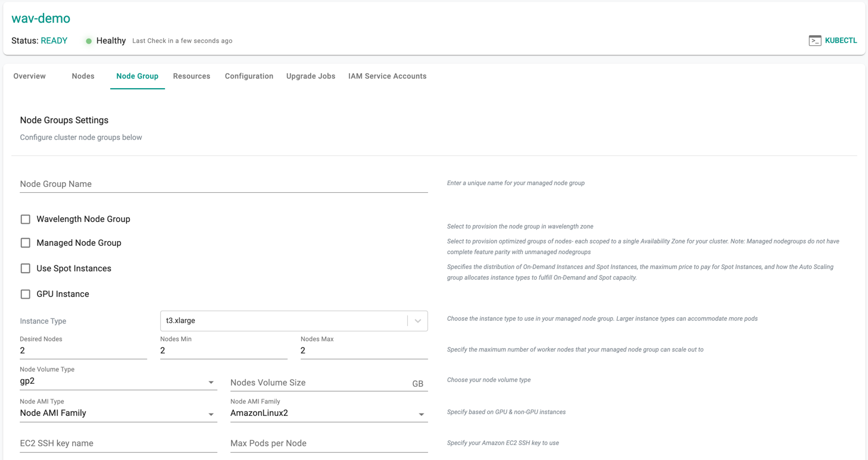This screenshot has width=868, height=460.
Task: Enable Wavelength Node Group checkbox
Action: point(26,219)
